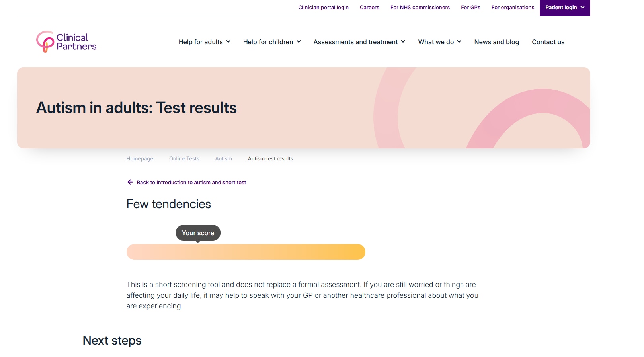
Task: Return to Introduction to autism and short test
Action: point(191,182)
